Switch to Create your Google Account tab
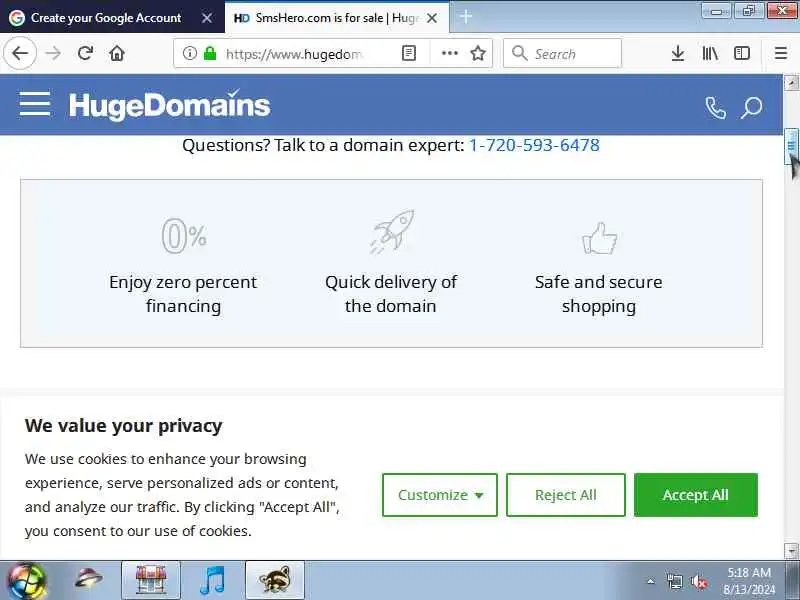 click(106, 18)
